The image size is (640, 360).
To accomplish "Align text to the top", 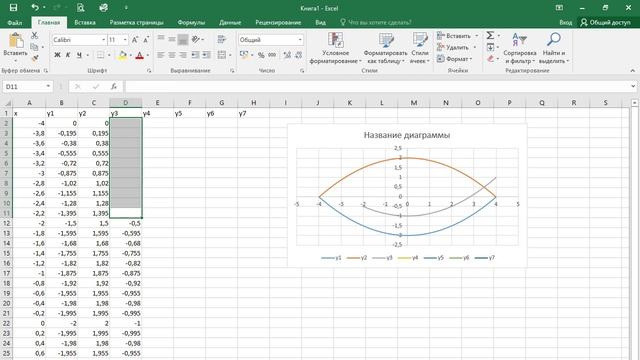I will (x=161, y=40).
